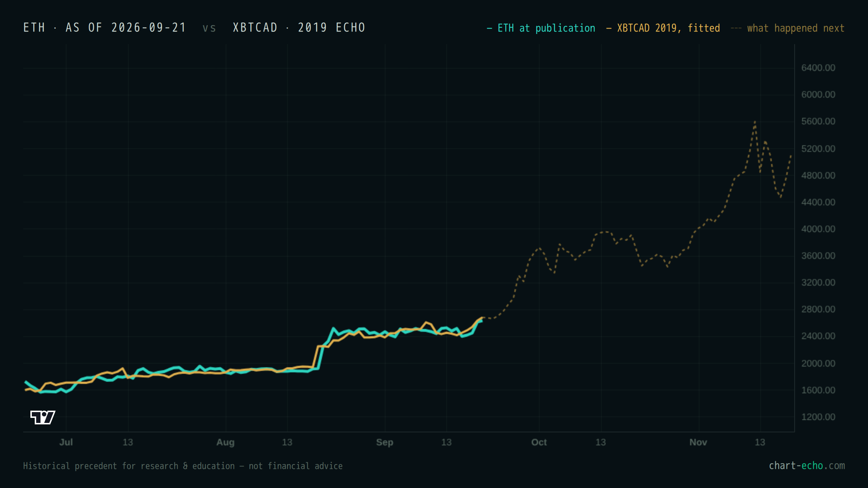868x488 pixels.
Task: Click the 4800.00 price axis label
Action: (x=818, y=175)
